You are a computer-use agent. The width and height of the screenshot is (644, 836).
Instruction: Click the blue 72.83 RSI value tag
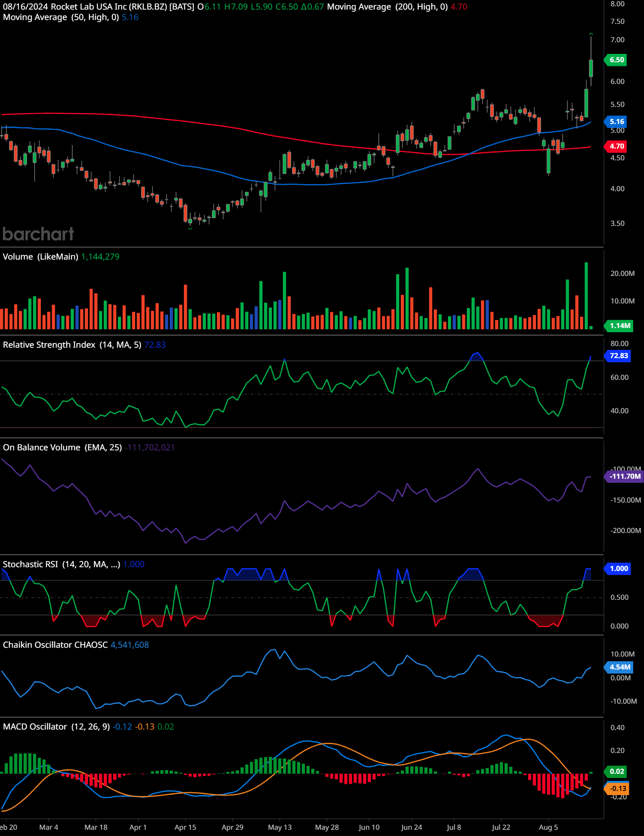618,356
